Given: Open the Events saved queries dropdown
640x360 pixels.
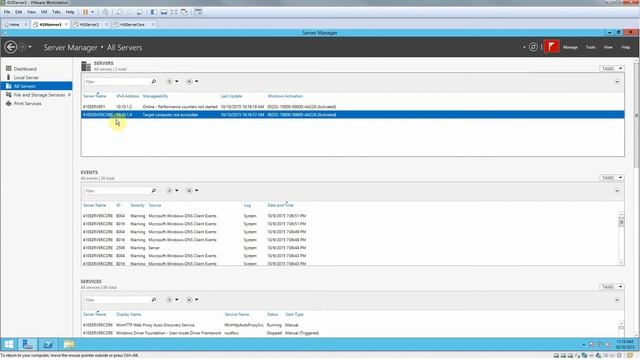Looking at the screenshot, I should coord(192,191).
